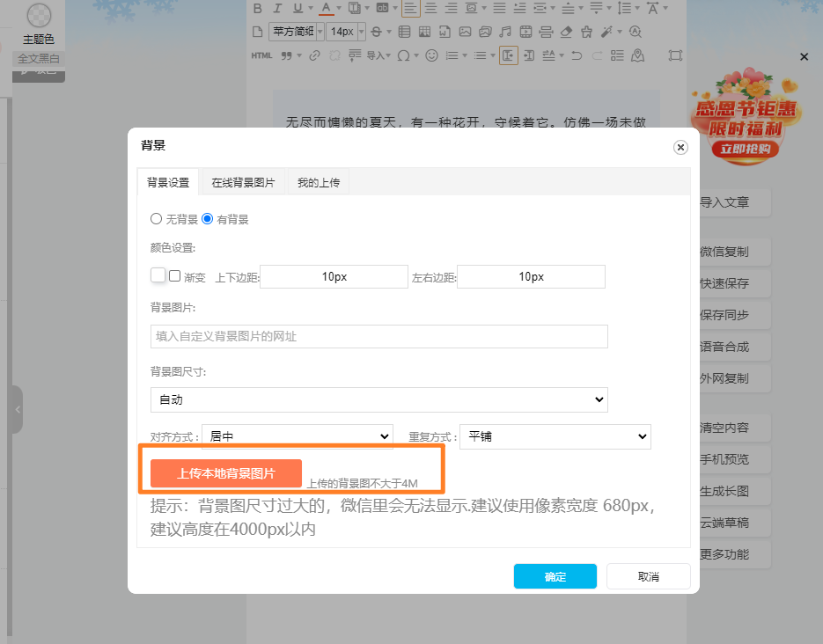Expand the ordered list dropdown arrow

465,55
